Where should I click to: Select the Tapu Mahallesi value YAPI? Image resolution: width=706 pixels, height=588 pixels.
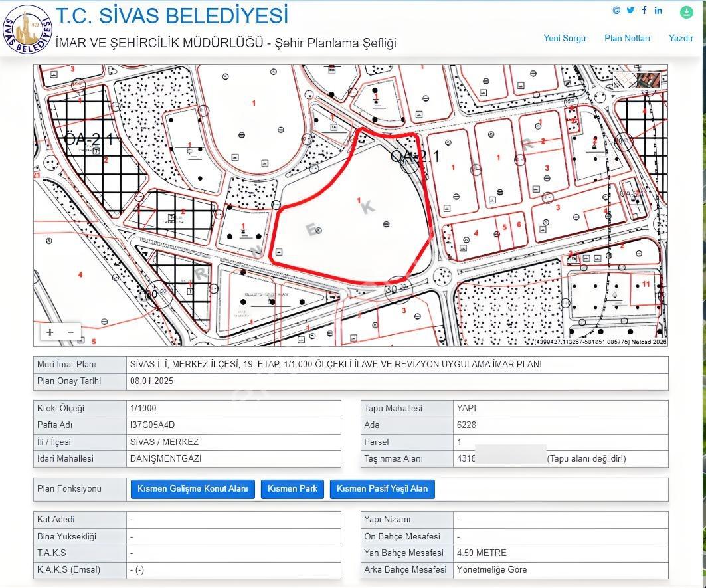coord(466,408)
